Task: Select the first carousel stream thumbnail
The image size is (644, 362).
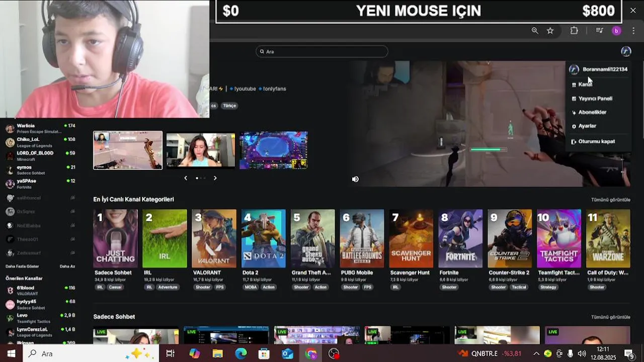Action: click(x=128, y=150)
